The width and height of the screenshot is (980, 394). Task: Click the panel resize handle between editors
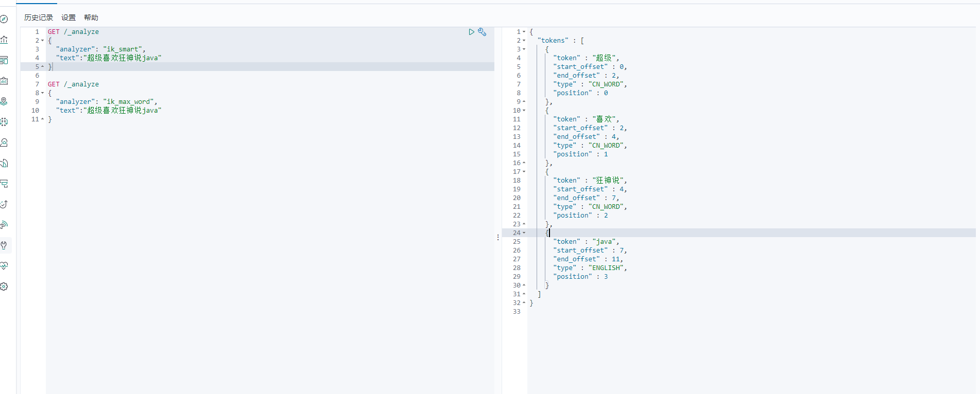coord(498,237)
